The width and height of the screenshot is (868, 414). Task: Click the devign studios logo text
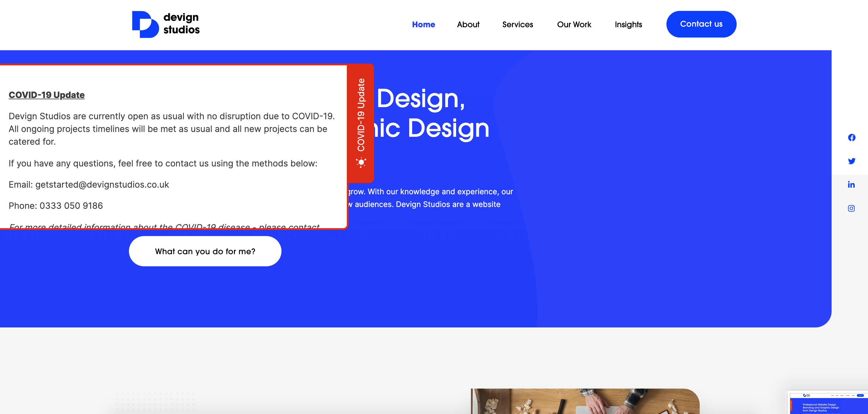pos(181,24)
